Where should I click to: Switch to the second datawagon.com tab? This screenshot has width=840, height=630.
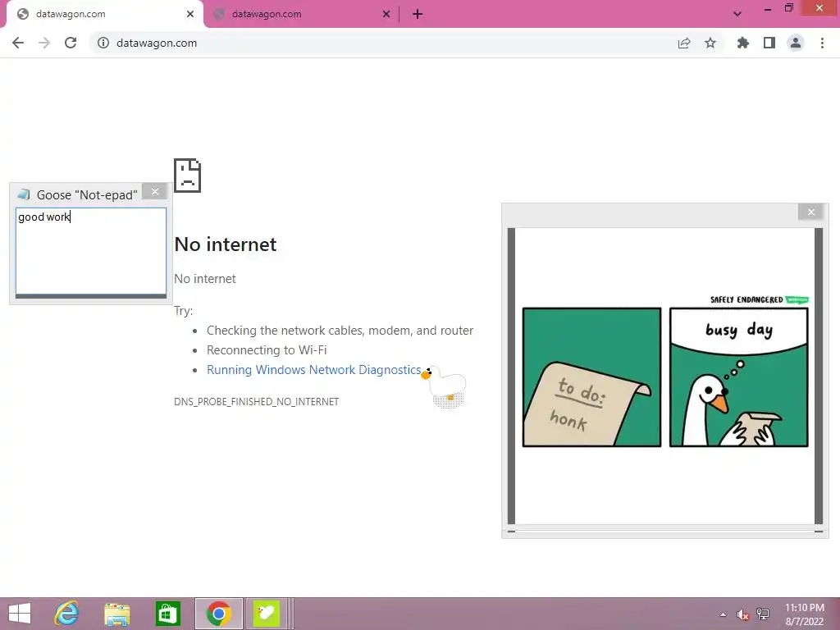point(302,14)
